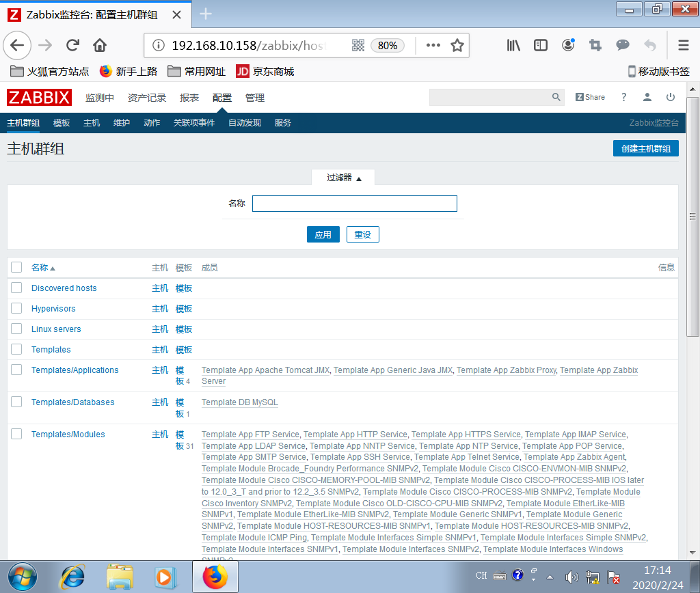Switch to the 自动发现 submenu tab
This screenshot has width=700, height=593.
tap(245, 123)
